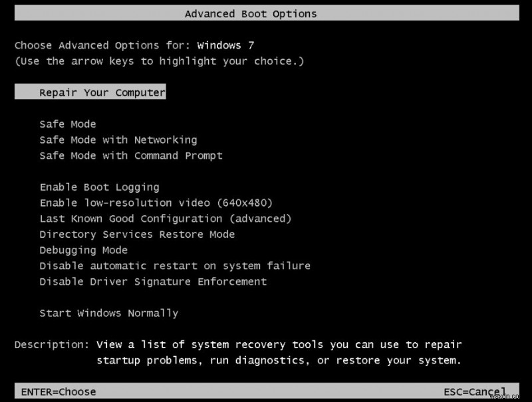Click the arrow keys instruction line
Image resolution: width=532 pixels, height=402 pixels.
pyautogui.click(x=158, y=61)
